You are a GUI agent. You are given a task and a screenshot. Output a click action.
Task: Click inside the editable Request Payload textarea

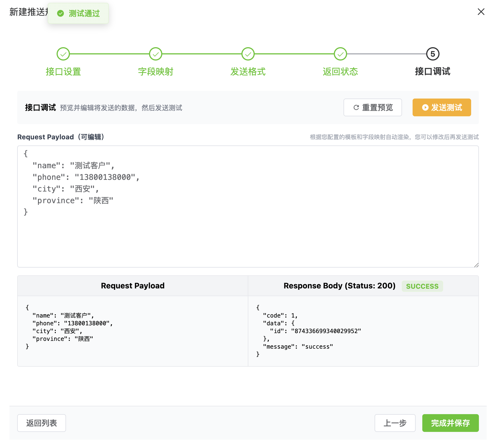pyautogui.click(x=248, y=236)
